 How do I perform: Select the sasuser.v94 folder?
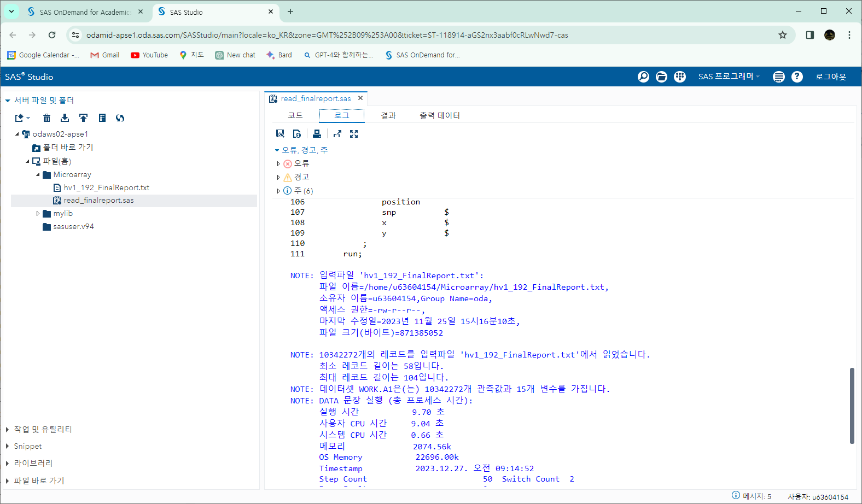[x=73, y=226]
